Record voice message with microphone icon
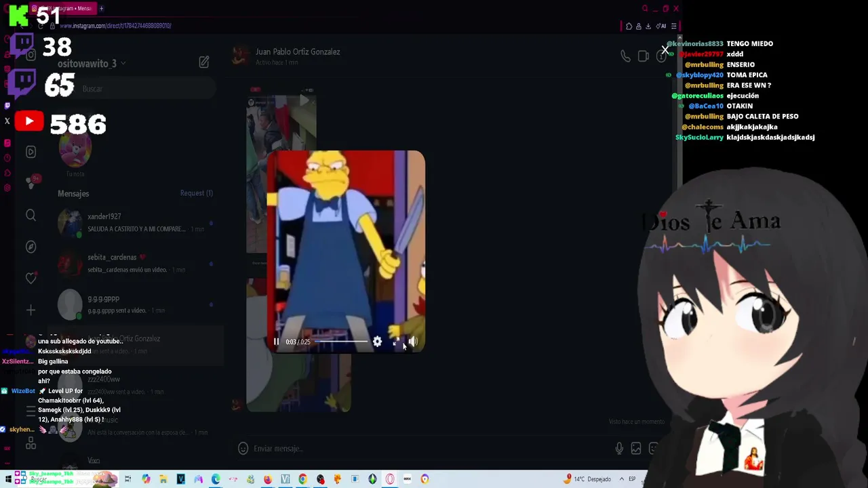The height and width of the screenshot is (488, 868). 619,448
